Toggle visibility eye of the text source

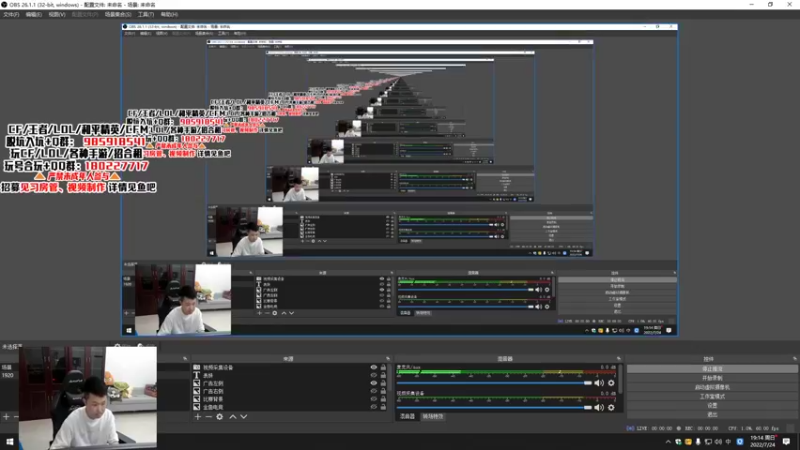373,375
